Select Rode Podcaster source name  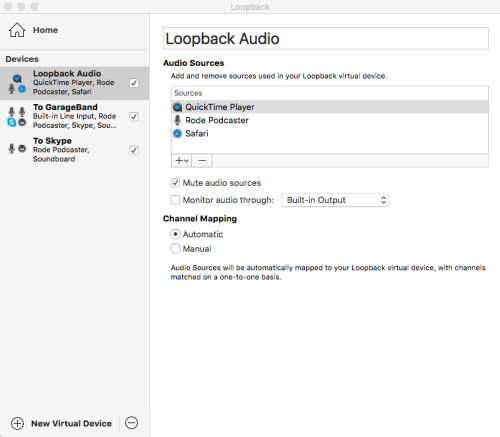click(217, 120)
